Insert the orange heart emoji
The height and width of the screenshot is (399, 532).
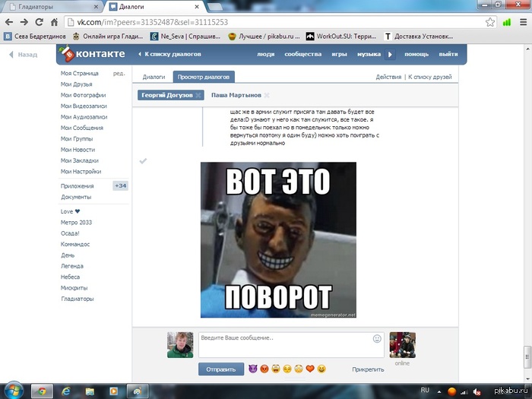pyautogui.click(x=310, y=369)
